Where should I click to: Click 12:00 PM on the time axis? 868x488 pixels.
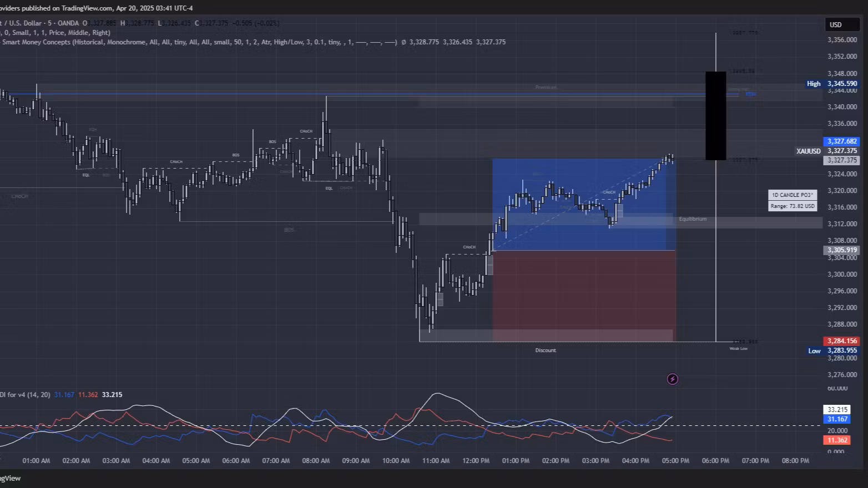[476, 461]
